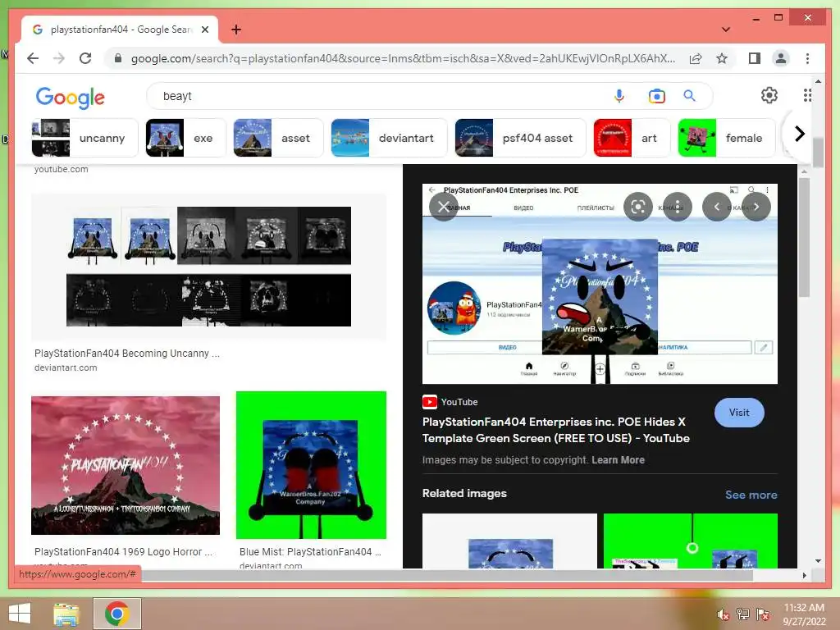Open Chrome's three-dot menu
The image size is (840, 630).
tap(807, 58)
